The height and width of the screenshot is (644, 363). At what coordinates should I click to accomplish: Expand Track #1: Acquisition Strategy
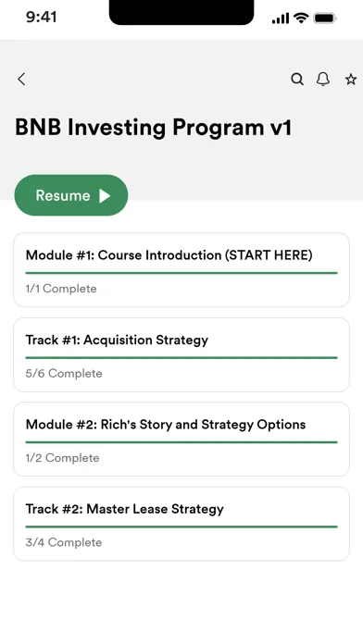[x=181, y=354]
